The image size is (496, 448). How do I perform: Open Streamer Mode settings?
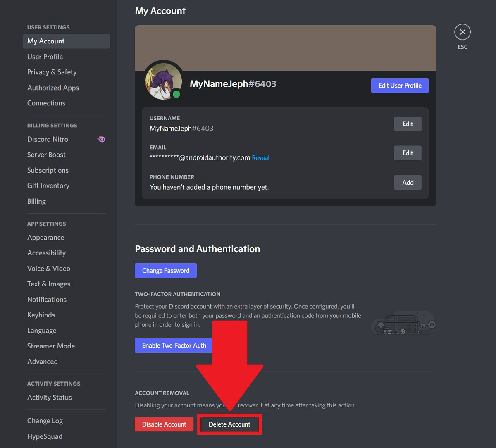pyautogui.click(x=51, y=346)
